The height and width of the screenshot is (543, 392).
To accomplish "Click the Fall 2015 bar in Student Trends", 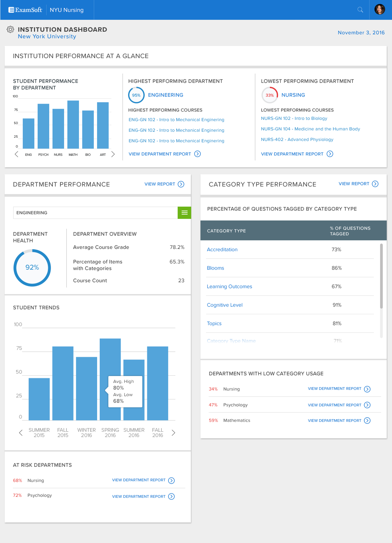I will (63, 383).
